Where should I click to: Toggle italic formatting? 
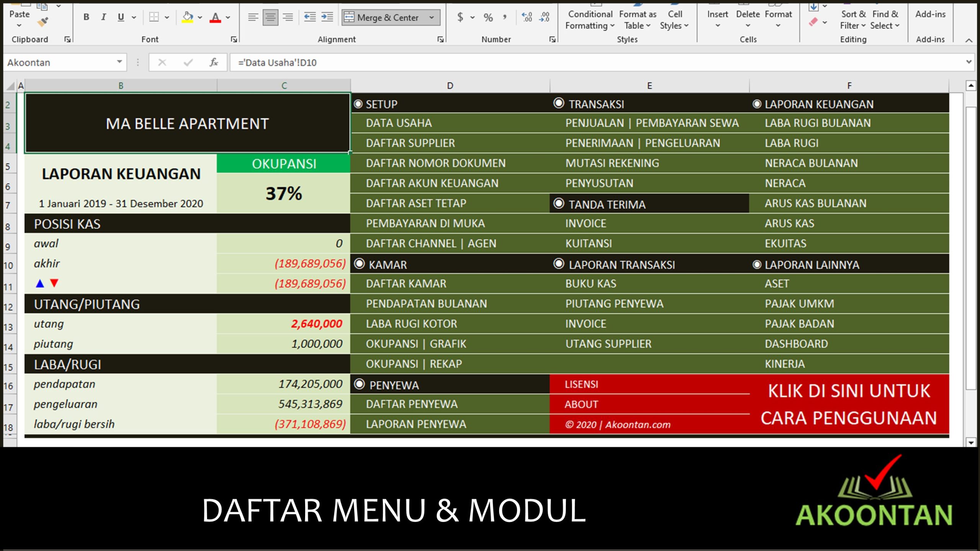click(103, 17)
